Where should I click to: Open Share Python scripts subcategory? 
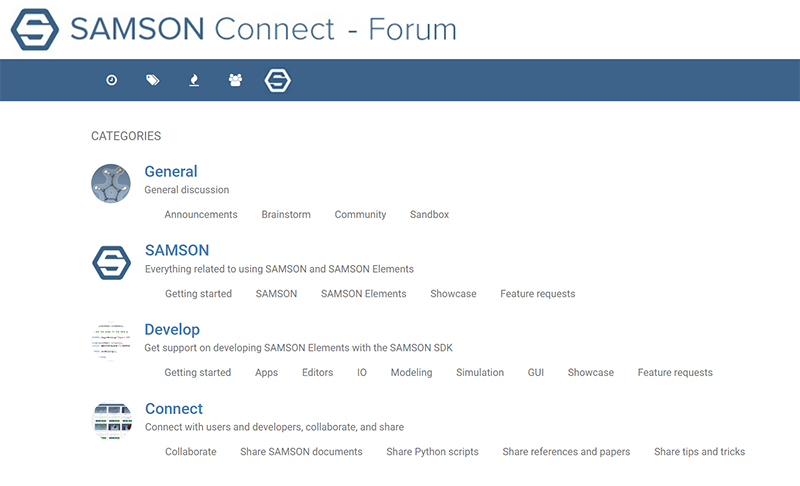432,452
